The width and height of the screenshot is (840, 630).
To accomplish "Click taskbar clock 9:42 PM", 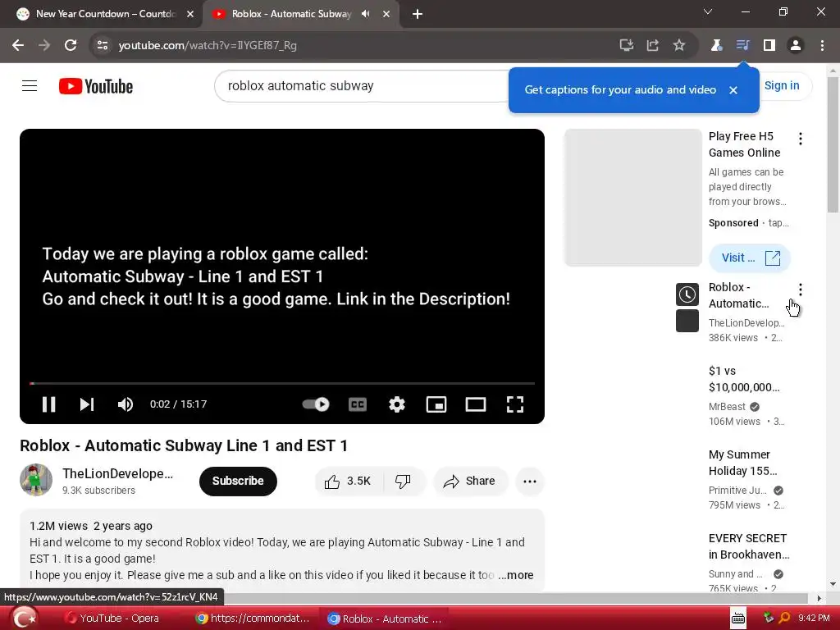I will pos(814,619).
